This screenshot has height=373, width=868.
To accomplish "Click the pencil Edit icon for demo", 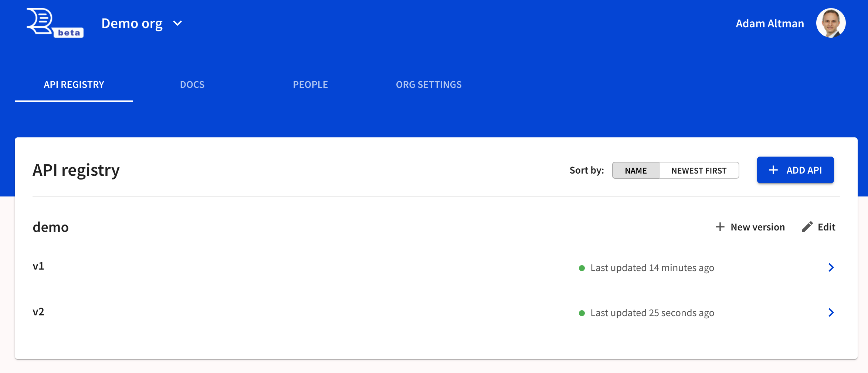I will 807,227.
